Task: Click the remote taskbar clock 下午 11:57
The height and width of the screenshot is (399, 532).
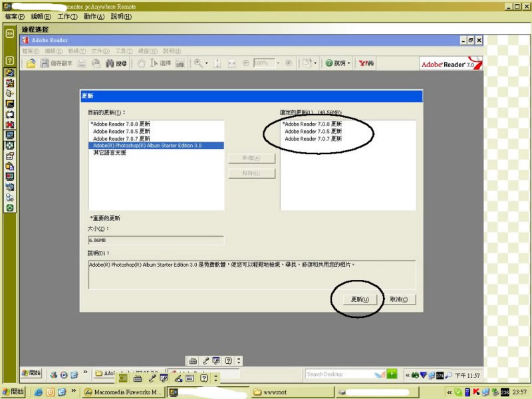Action: 467,375
